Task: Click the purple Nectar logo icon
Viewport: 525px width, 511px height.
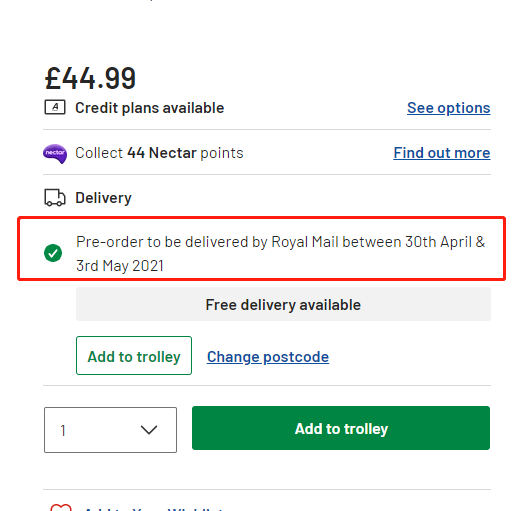Action: [x=55, y=153]
